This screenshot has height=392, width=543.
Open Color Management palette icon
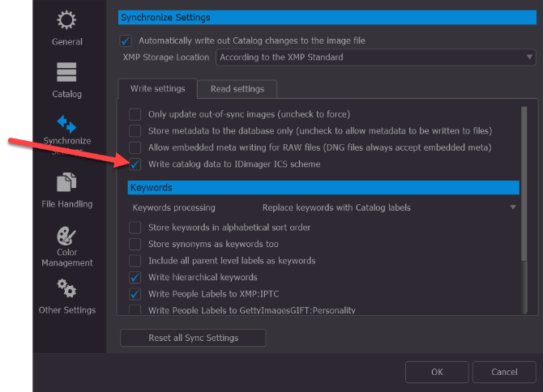(66, 236)
